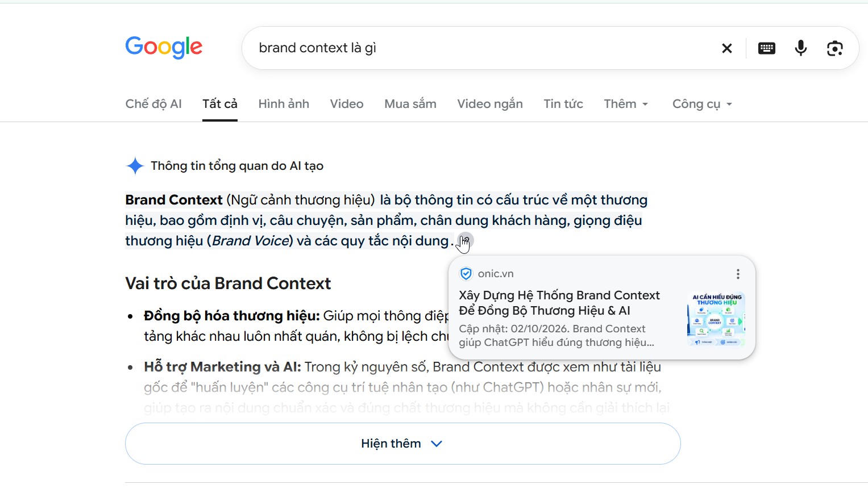Open the three-dot menu on the onic.vn card
Viewport: 868px width, 493px height.
(x=738, y=274)
